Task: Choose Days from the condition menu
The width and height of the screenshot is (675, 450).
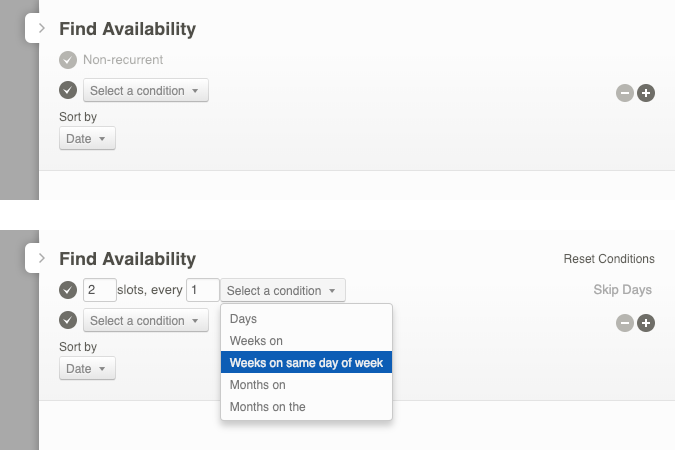Action: pyautogui.click(x=243, y=319)
